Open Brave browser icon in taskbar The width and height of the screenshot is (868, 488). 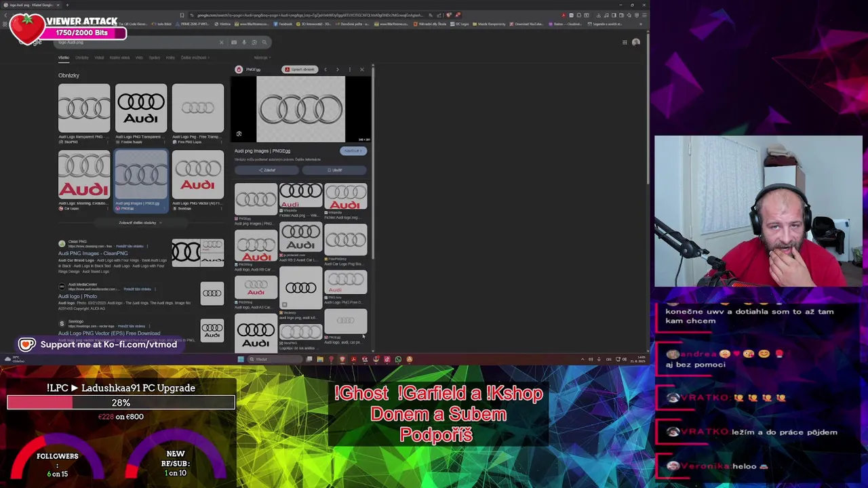click(x=342, y=359)
